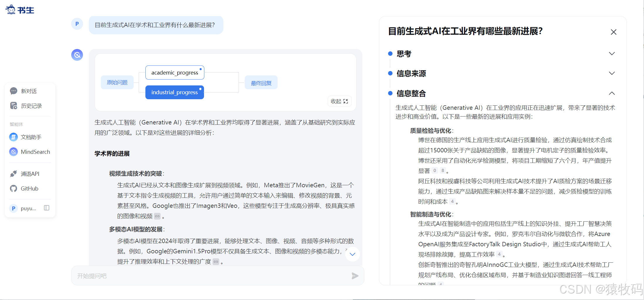Open 文档助手 menu entry
Viewport: 644px width, 300px height.
point(31,137)
